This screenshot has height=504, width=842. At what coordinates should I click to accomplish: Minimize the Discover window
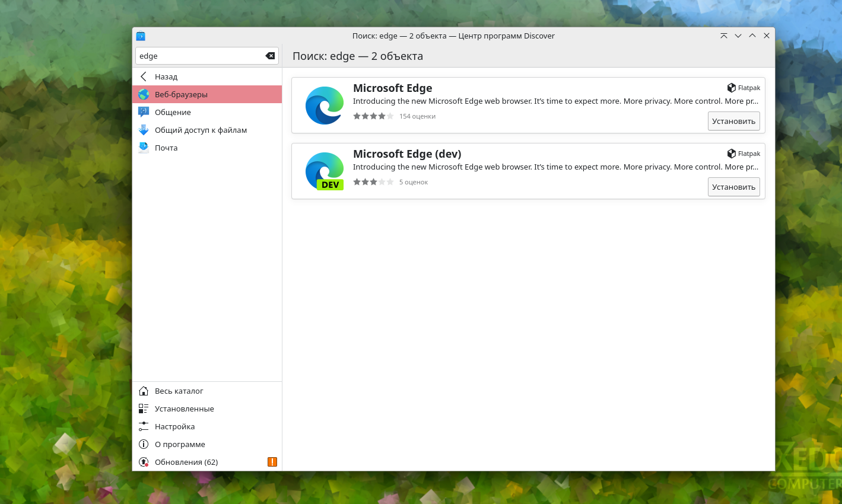738,36
